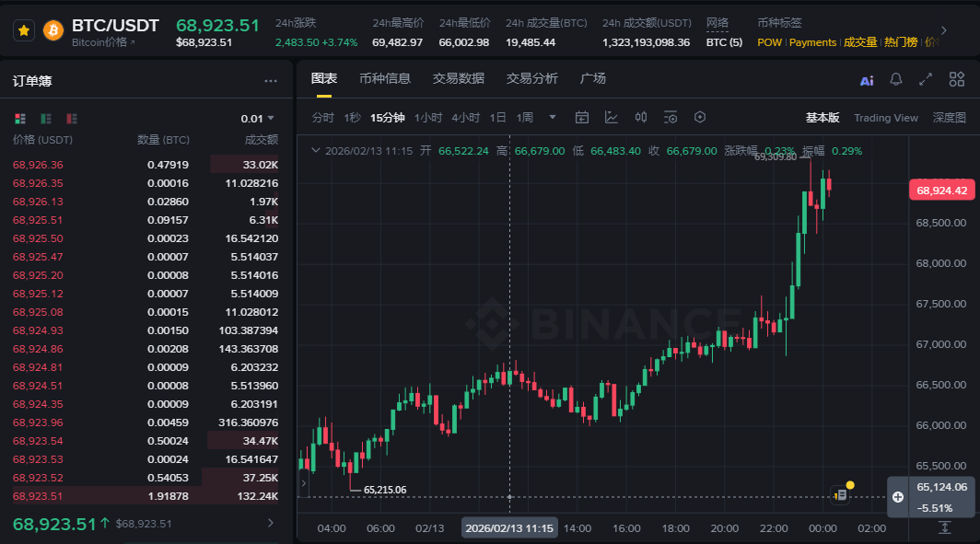Screen dimensions: 980x544
Task: Open the chart drawing tools icon
Action: [x=612, y=118]
